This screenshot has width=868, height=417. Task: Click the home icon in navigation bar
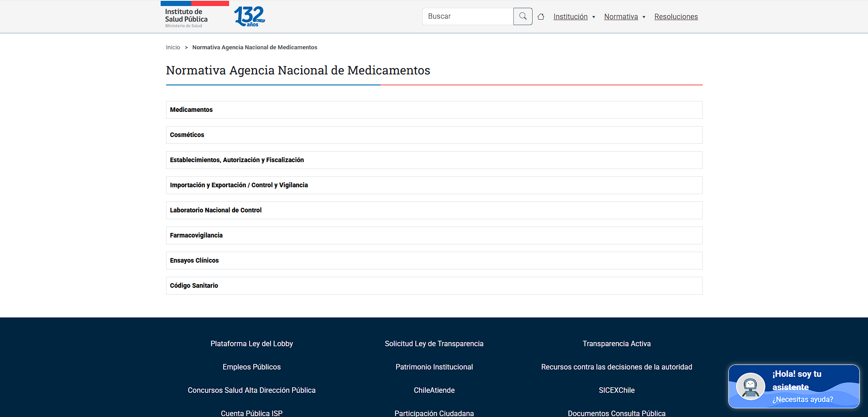pos(541,17)
